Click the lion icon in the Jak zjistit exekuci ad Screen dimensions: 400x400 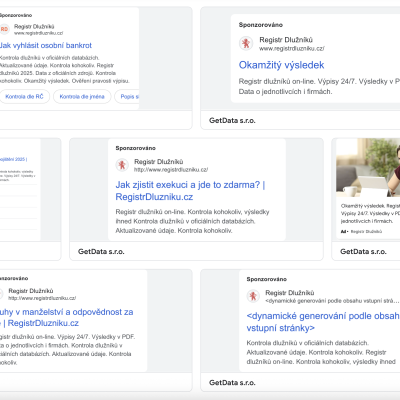pos(122,165)
